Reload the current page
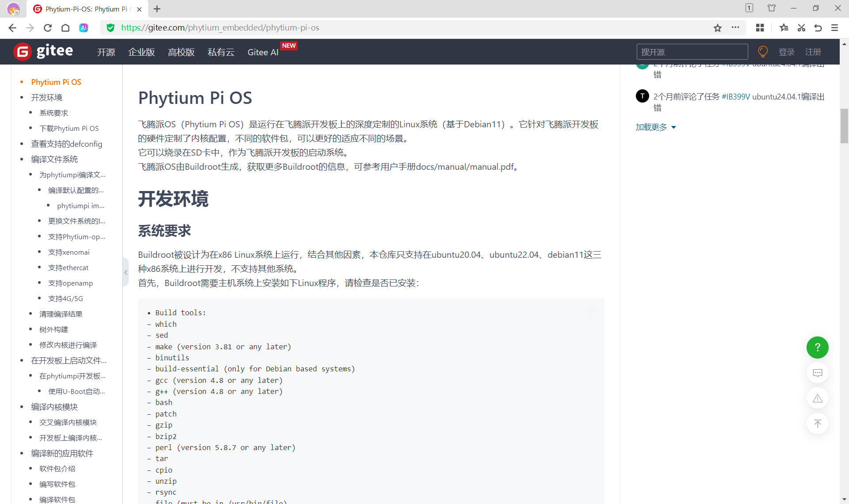 (48, 28)
